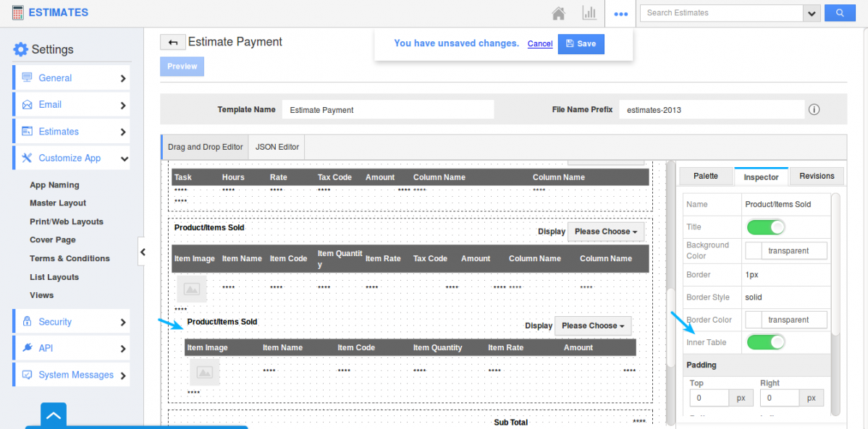Image resolution: width=868 pixels, height=429 pixels.
Task: Click the scroll-up arrow button at bottom left
Action: 54,415
